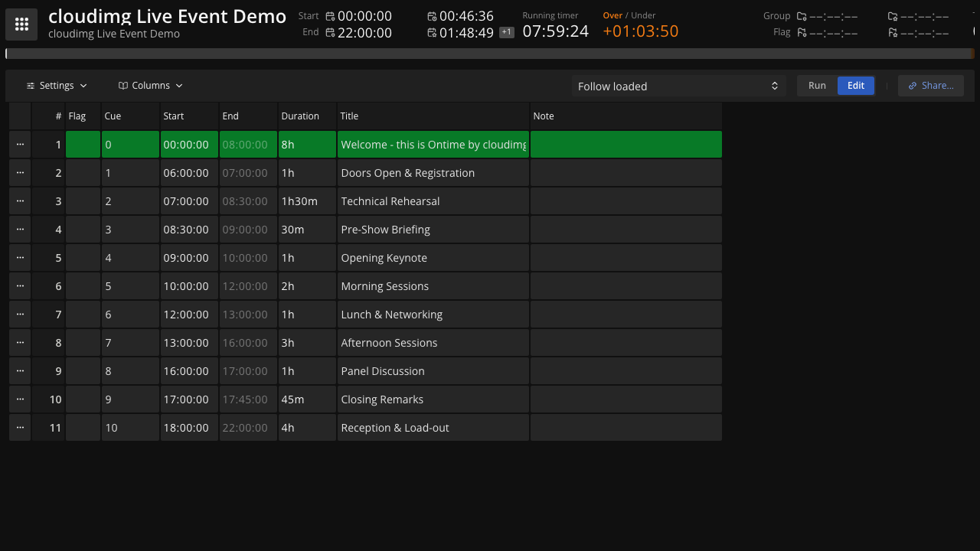Click the Cue column header
980x551 pixels.
click(130, 116)
